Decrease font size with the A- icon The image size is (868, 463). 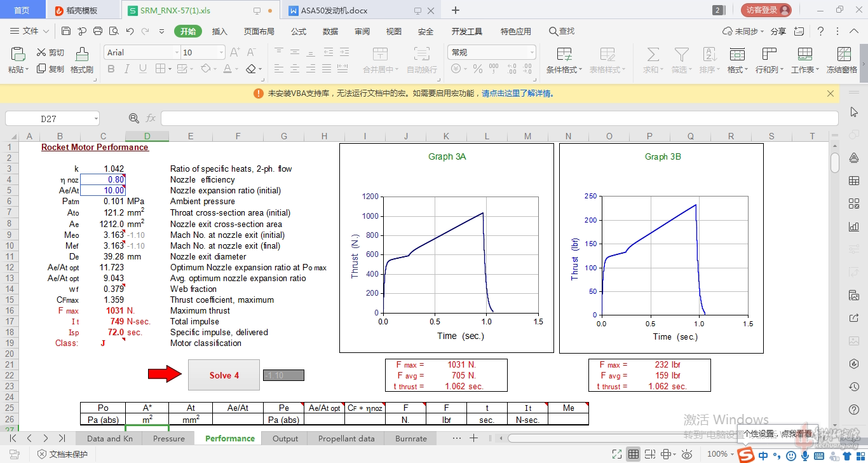coord(251,52)
